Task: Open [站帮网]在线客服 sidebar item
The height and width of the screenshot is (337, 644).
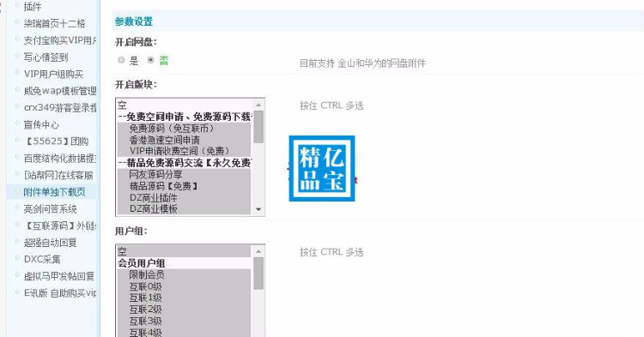Action: tap(58, 175)
